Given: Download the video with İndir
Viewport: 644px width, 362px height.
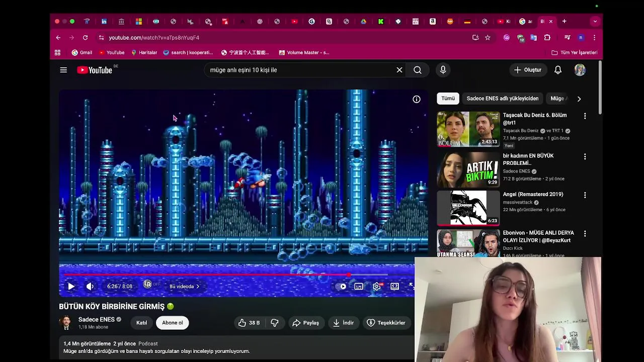Looking at the screenshot, I should 343,323.
